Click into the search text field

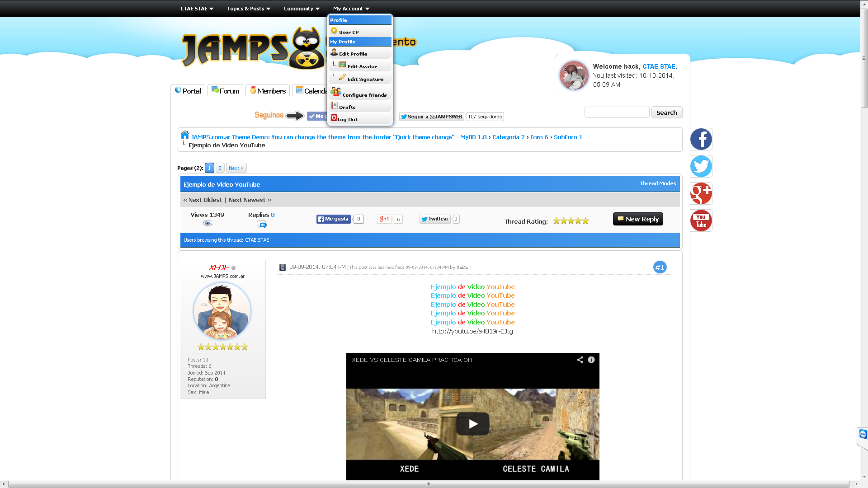[617, 113]
